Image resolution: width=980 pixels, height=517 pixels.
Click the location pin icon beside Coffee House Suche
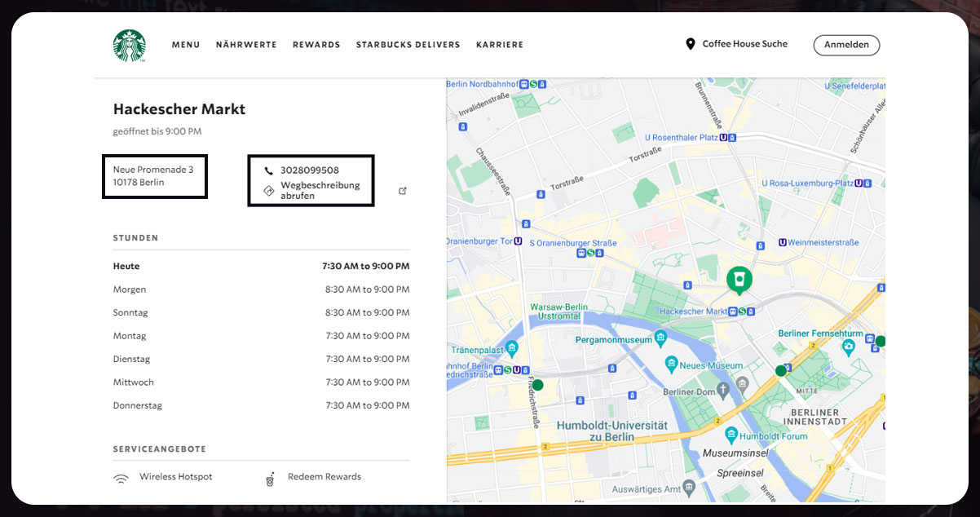(691, 44)
